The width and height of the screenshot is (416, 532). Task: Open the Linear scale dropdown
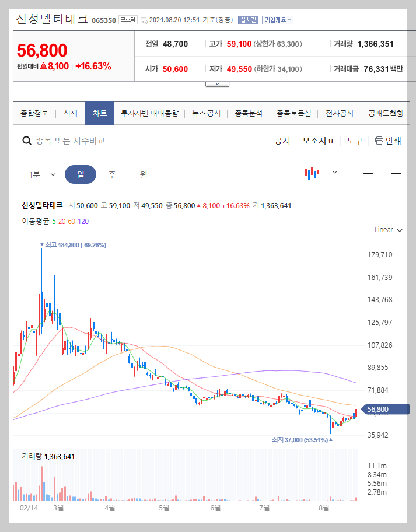tap(389, 230)
